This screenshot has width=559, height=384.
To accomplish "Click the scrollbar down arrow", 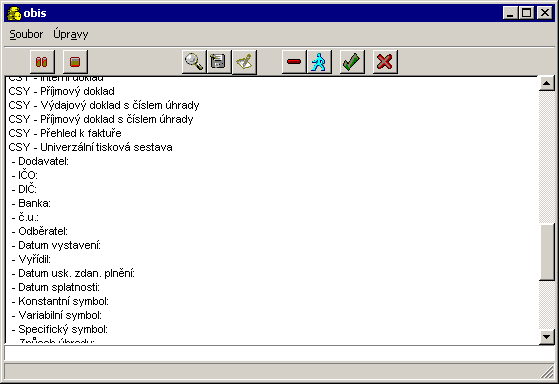I will tap(546, 337).
